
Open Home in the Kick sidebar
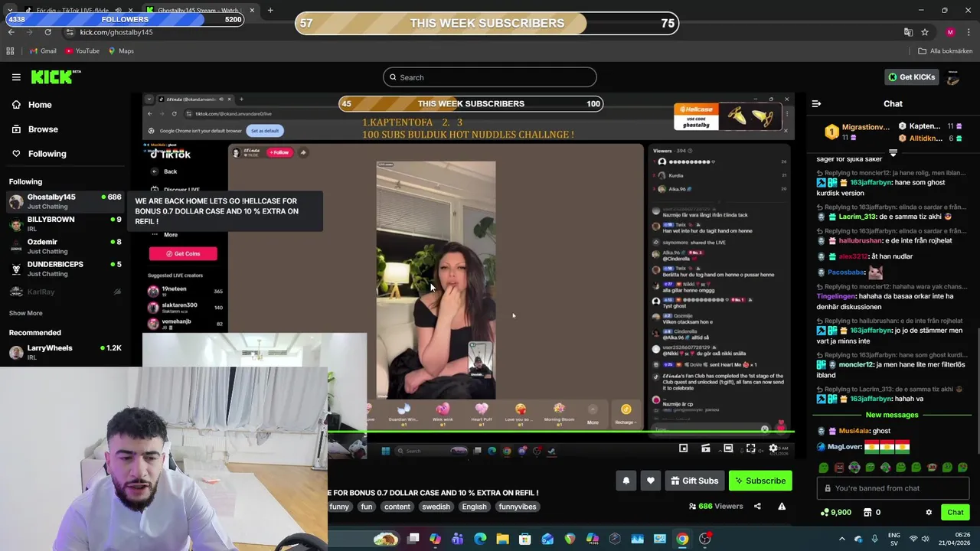pos(40,105)
